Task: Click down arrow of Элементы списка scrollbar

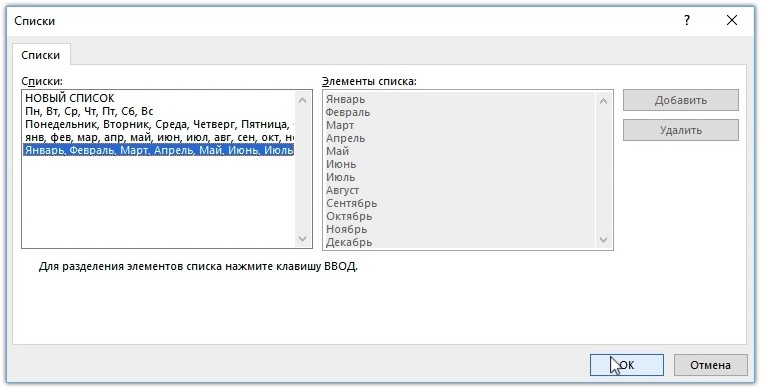Action: 603,240
